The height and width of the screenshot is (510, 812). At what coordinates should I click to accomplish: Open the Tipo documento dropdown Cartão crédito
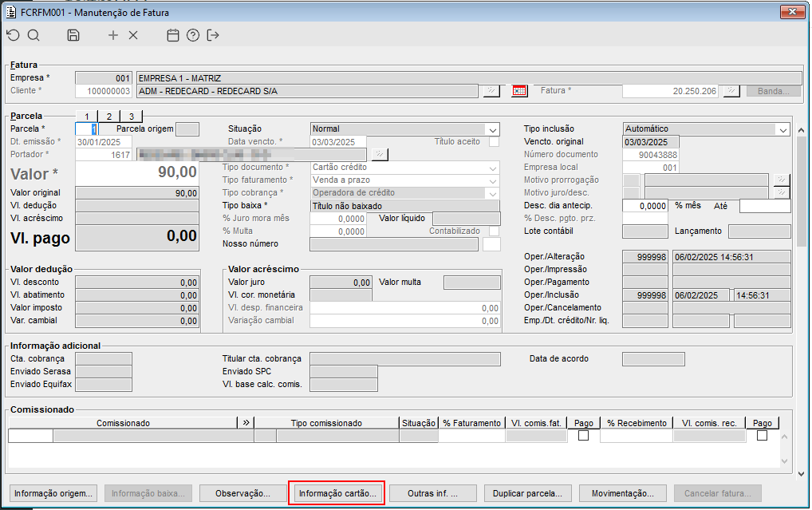[492, 168]
